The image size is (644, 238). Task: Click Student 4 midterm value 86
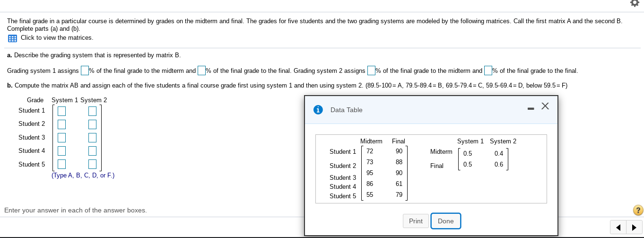(370, 184)
